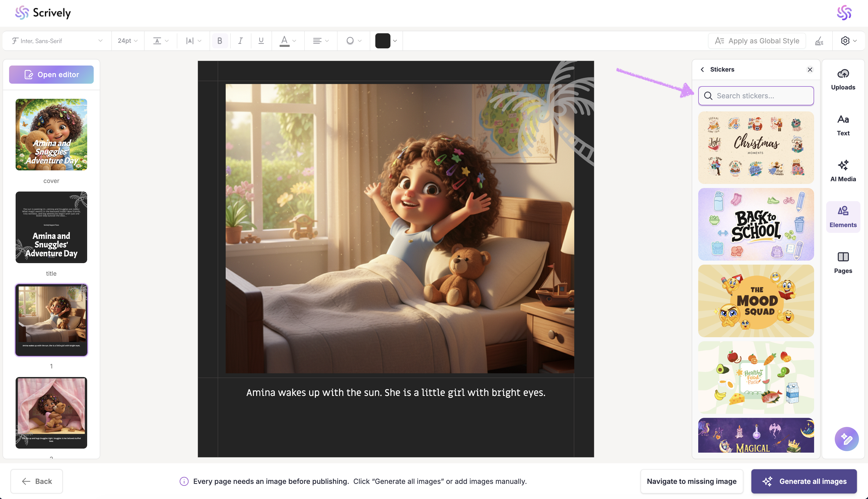Select the Back to School sticker pack
This screenshot has width=868, height=499.
click(756, 224)
